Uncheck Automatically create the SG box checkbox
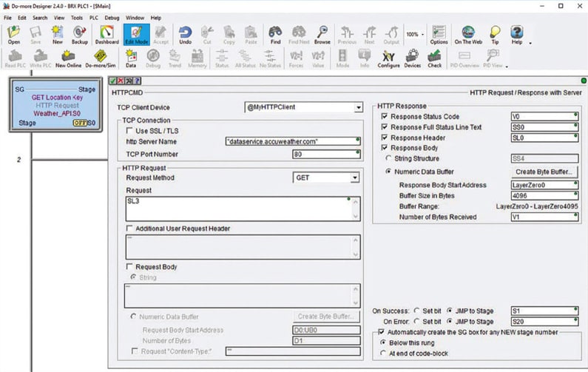The width and height of the screenshot is (588, 372). tap(382, 332)
